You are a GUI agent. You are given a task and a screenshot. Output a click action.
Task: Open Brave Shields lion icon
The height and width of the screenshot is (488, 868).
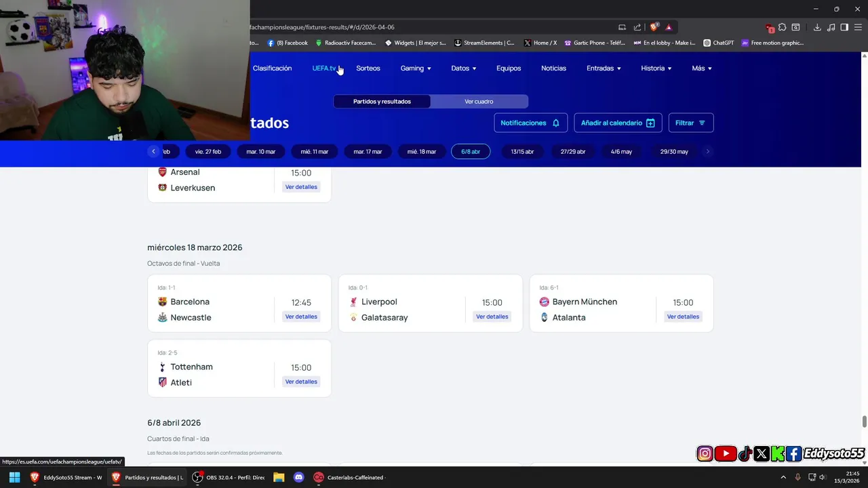point(654,27)
